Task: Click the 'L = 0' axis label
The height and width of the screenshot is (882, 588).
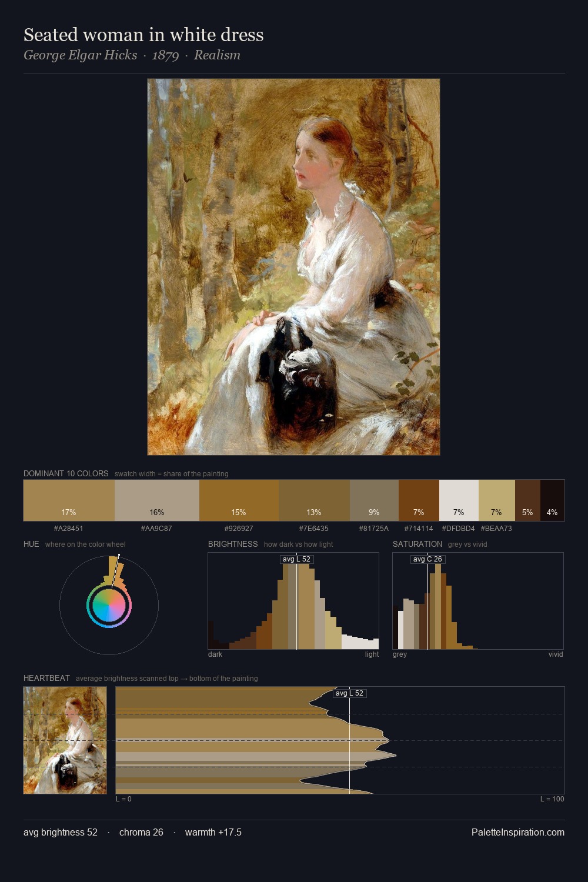Action: click(123, 799)
